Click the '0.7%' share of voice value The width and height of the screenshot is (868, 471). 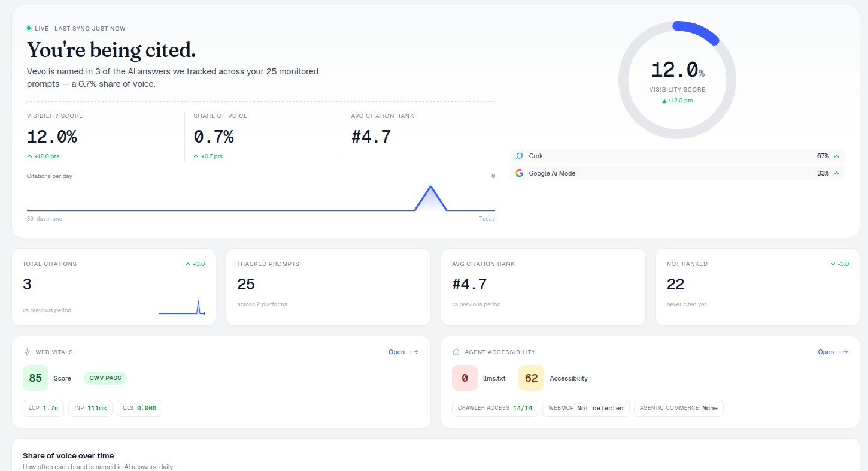click(214, 137)
